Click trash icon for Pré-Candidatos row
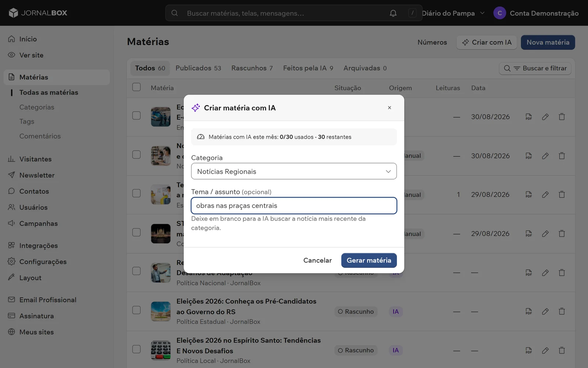588x368 pixels. pyautogui.click(x=562, y=311)
